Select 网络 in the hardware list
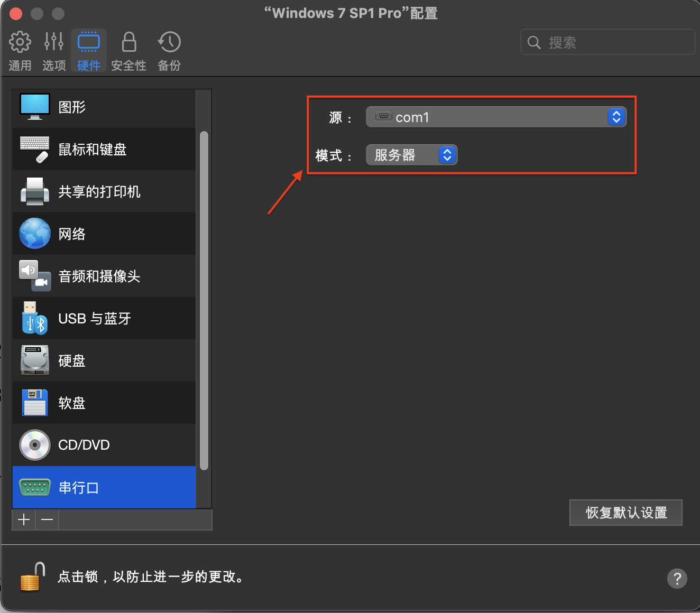Screen dimensions: 700x613 (104, 234)
